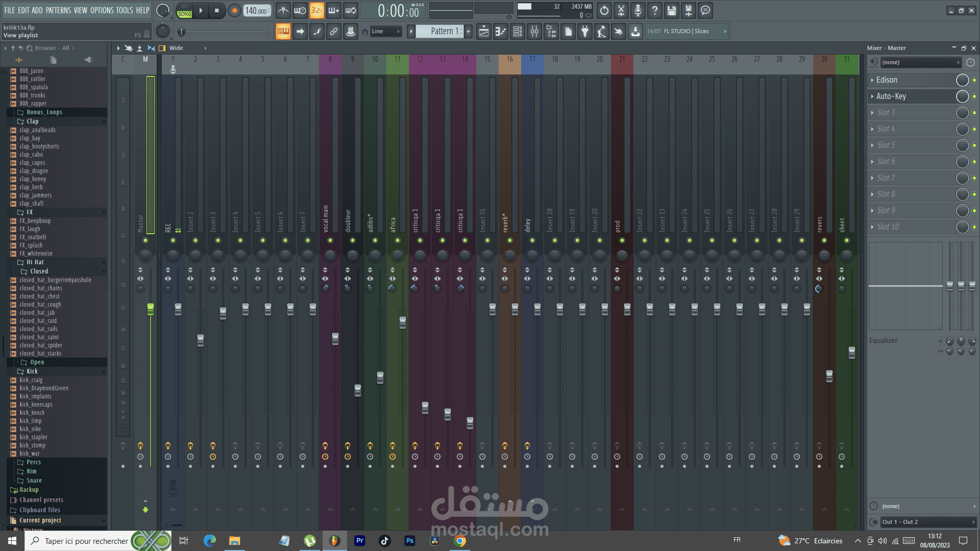The width and height of the screenshot is (980, 551).
Task: Click the save project icon
Action: pyautogui.click(x=672, y=10)
